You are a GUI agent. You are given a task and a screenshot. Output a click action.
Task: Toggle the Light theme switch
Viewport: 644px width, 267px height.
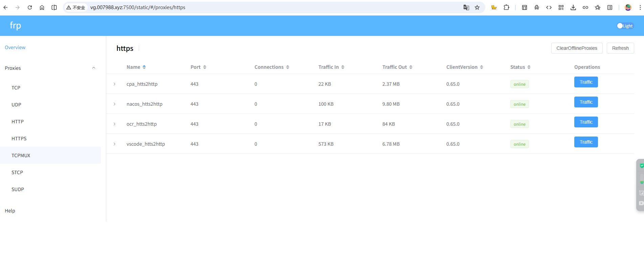[625, 26]
